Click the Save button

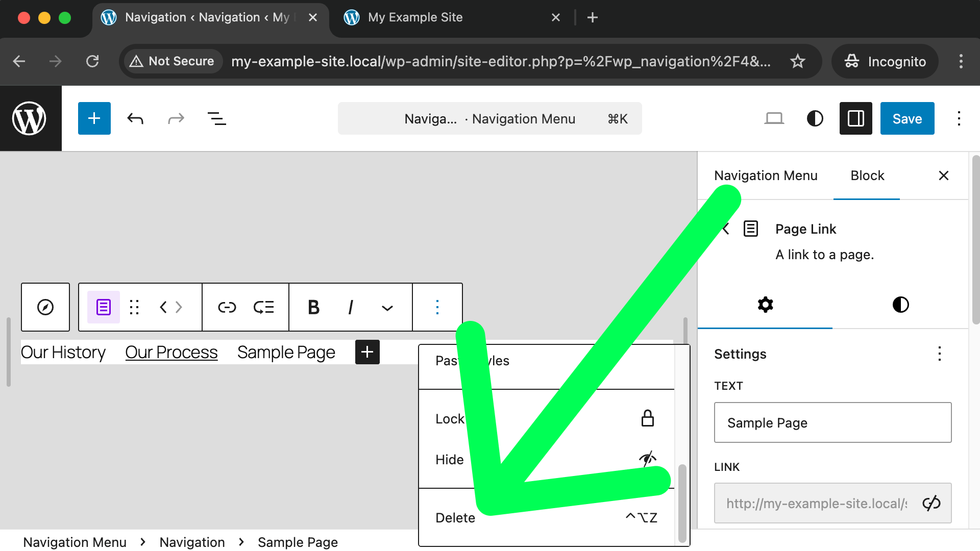coord(907,118)
